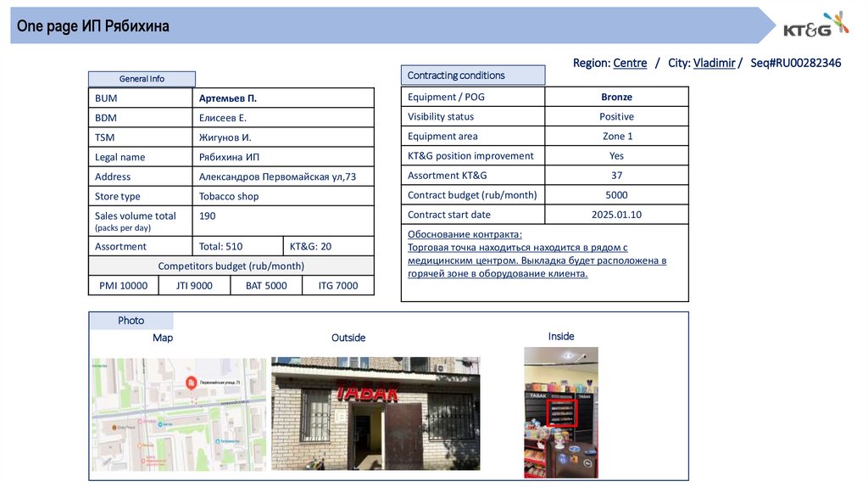The image size is (868, 487).
Task: Select the JTI 9000 cell
Action: [x=194, y=285]
